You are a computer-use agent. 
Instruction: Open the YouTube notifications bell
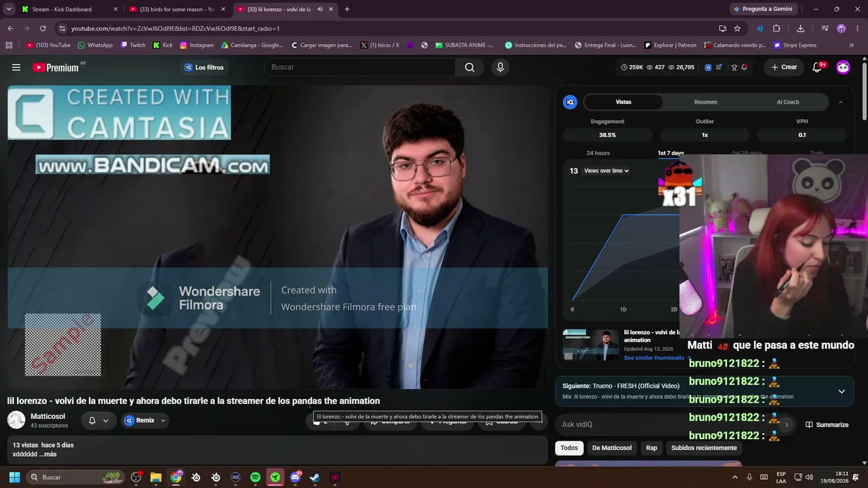(x=817, y=67)
